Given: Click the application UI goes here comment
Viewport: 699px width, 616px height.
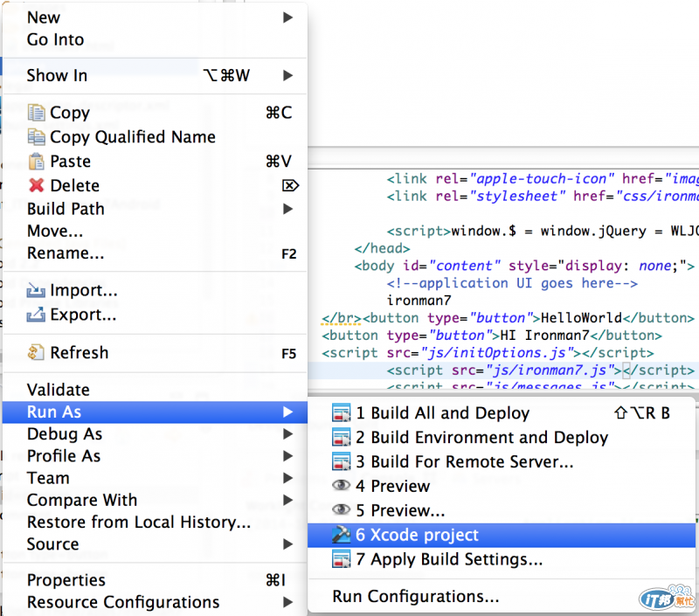Looking at the screenshot, I should click(x=512, y=283).
